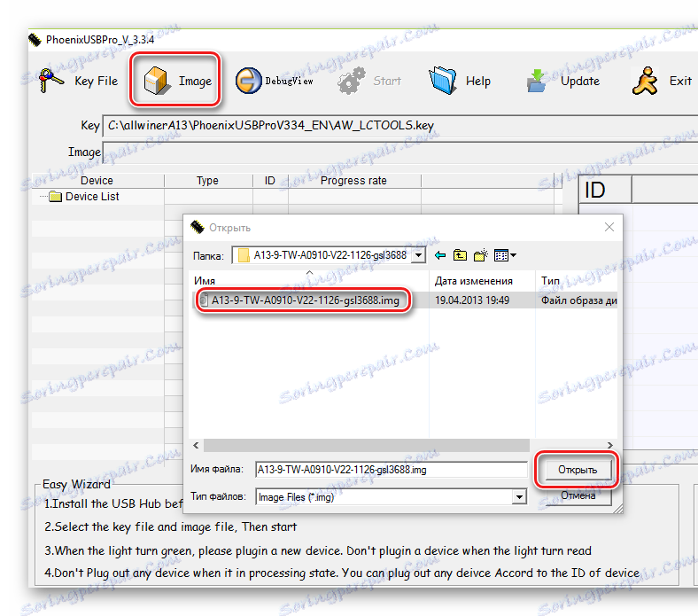Click the file list horizontal scrollbar track
This screenshot has height=616, width=698.
click(367, 445)
